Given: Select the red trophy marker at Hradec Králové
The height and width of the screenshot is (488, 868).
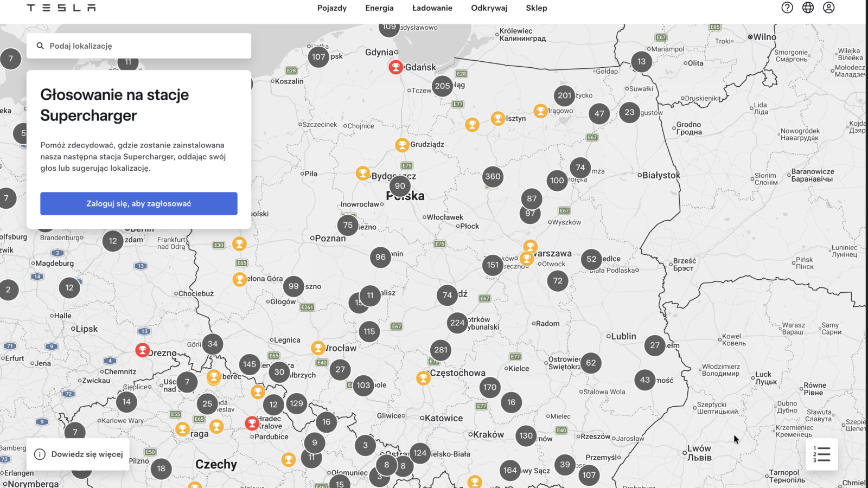Looking at the screenshot, I should (x=252, y=423).
